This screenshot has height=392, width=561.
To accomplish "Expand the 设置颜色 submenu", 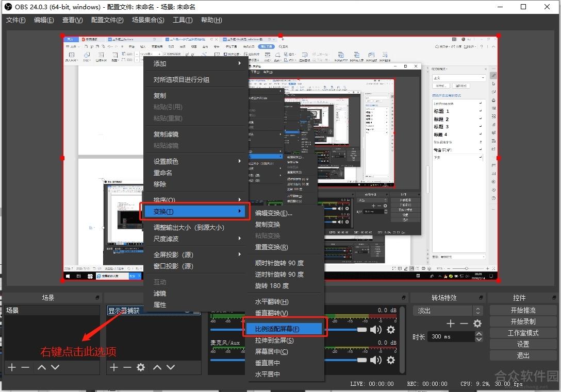I will (x=196, y=162).
